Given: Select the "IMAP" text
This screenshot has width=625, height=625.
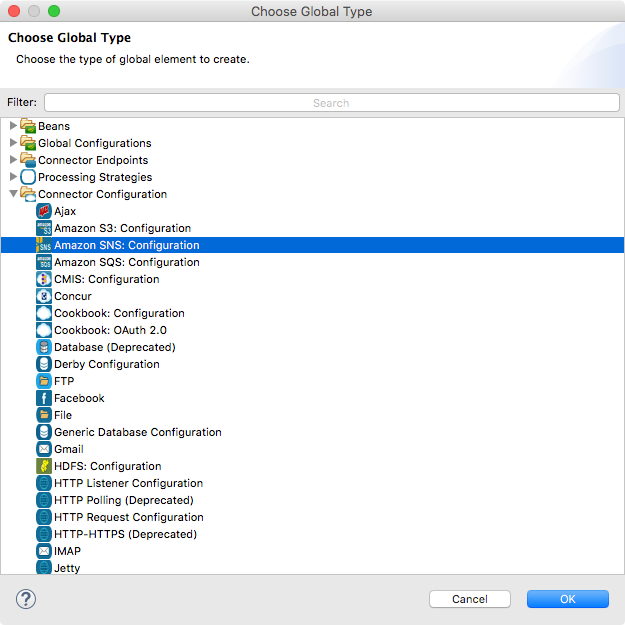Looking at the screenshot, I should (x=67, y=551).
